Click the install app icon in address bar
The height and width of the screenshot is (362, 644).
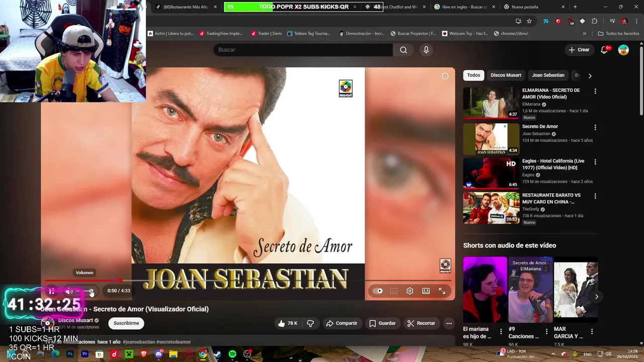click(x=518, y=21)
